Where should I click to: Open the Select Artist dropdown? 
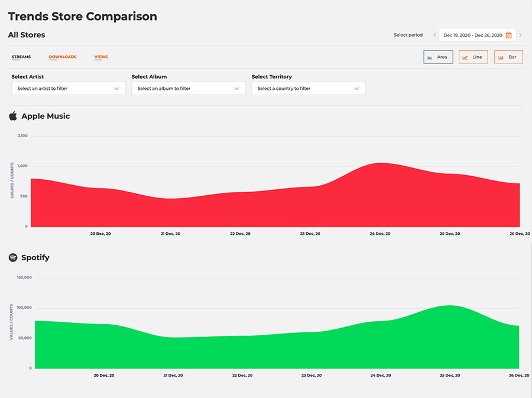68,89
